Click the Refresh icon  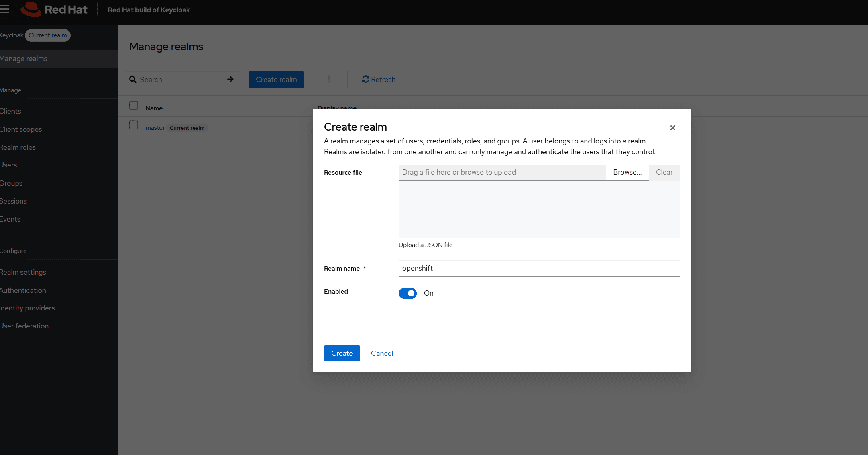click(365, 80)
